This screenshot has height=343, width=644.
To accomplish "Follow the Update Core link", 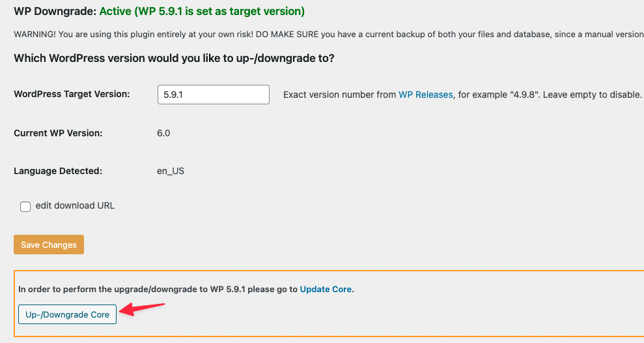I will coord(326,289).
